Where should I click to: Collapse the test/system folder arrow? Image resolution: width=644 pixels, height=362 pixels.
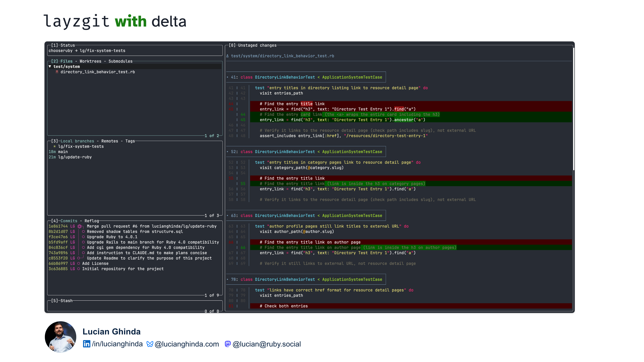click(x=50, y=66)
